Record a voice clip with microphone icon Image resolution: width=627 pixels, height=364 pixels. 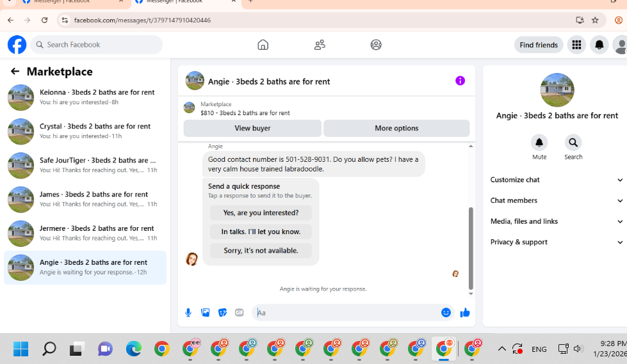pyautogui.click(x=188, y=313)
